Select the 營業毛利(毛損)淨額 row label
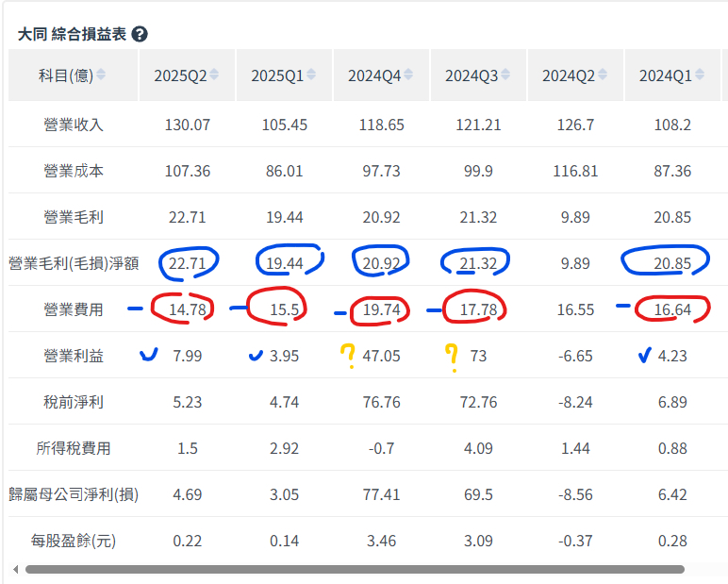Screen dimensions: 728x584 pyautogui.click(x=74, y=263)
